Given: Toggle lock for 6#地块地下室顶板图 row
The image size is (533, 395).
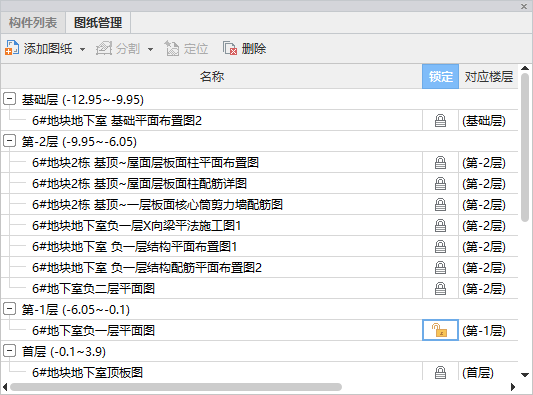Looking at the screenshot, I should (x=440, y=372).
